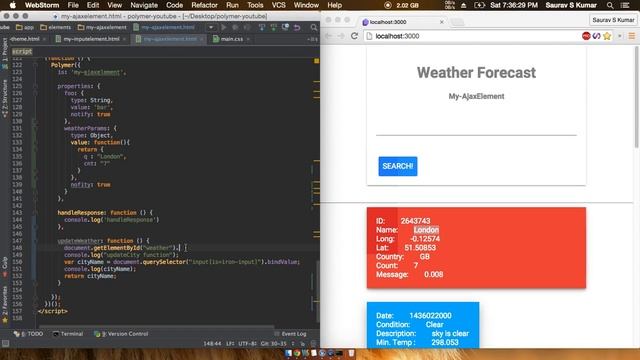
Task: Click code line 148 getElementById
Action: point(121,248)
